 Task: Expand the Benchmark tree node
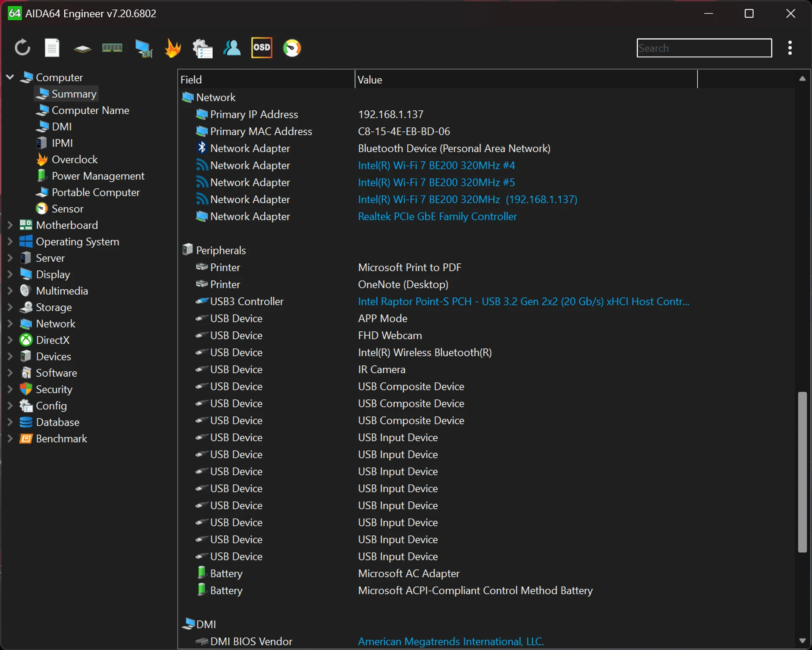pyautogui.click(x=10, y=438)
